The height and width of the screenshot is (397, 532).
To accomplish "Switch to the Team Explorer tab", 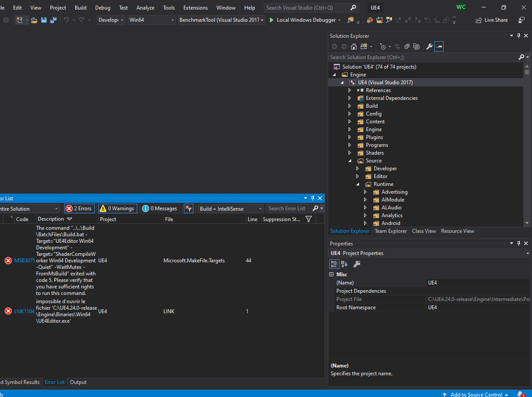I will click(391, 231).
